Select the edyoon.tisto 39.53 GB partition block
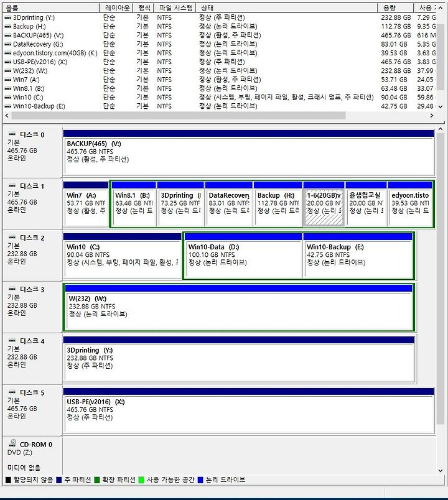Screen dimensions: 448x500 click(x=410, y=204)
